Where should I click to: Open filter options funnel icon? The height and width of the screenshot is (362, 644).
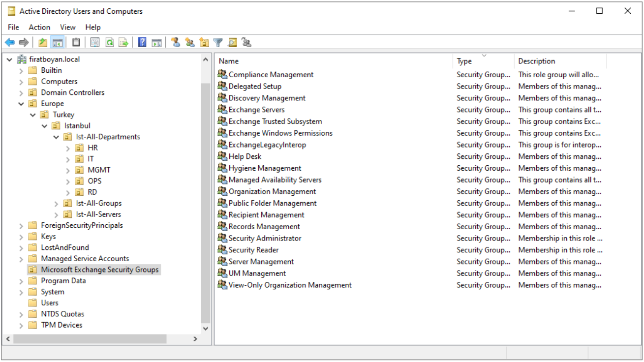[218, 43]
